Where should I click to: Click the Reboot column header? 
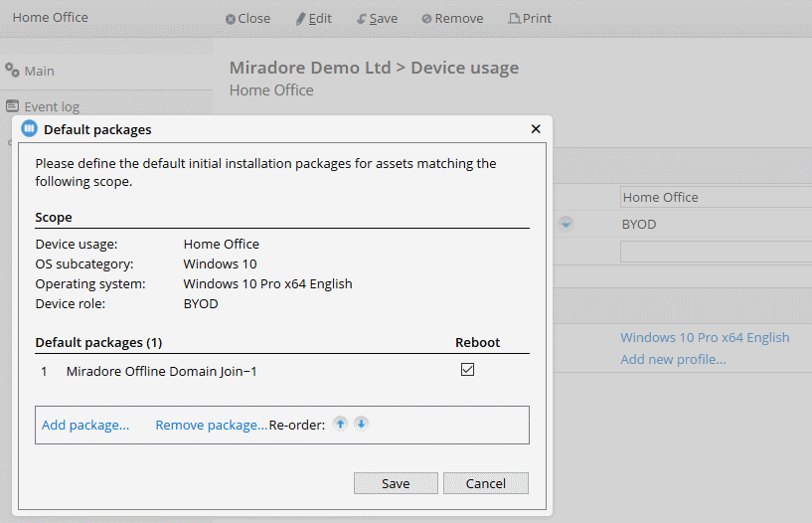(x=477, y=343)
